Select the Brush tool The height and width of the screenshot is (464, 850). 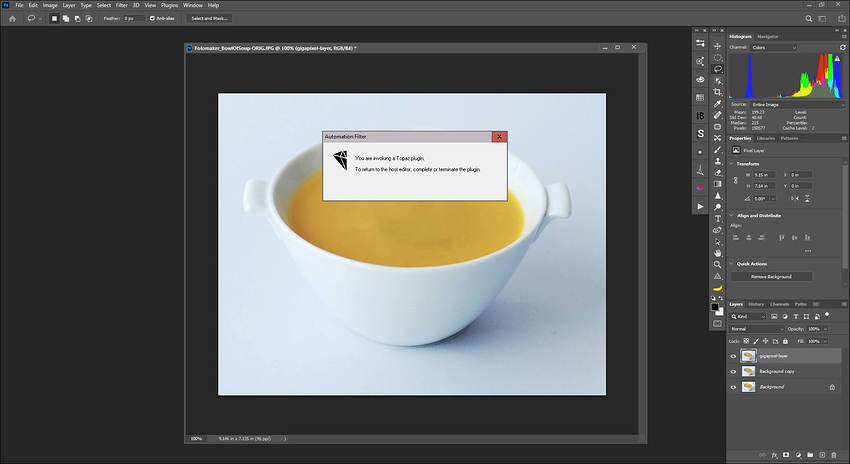[x=717, y=150]
